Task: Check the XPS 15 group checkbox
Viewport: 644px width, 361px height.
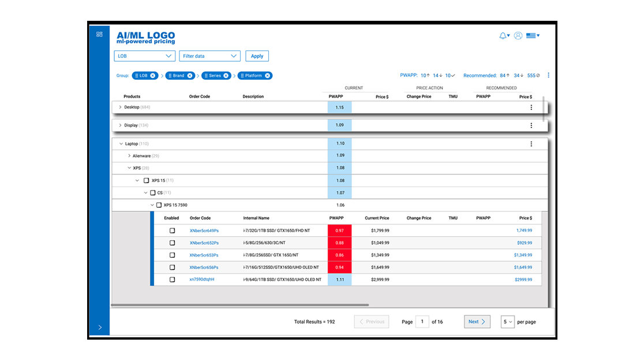Action: (146, 180)
